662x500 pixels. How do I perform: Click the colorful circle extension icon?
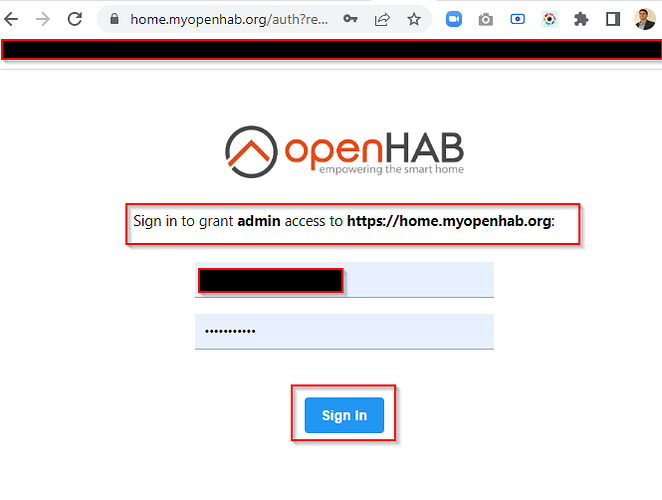[x=549, y=19]
